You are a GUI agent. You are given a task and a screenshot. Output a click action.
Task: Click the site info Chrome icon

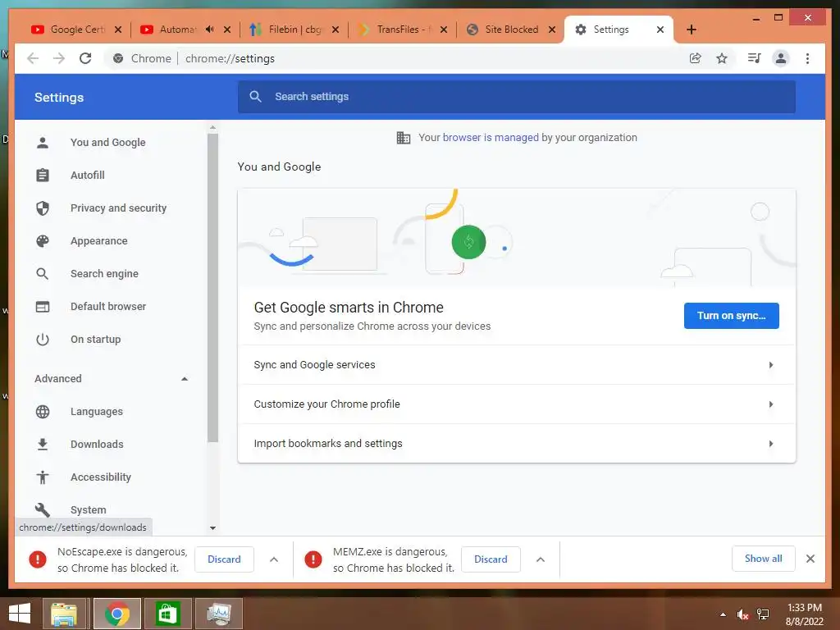click(x=118, y=58)
